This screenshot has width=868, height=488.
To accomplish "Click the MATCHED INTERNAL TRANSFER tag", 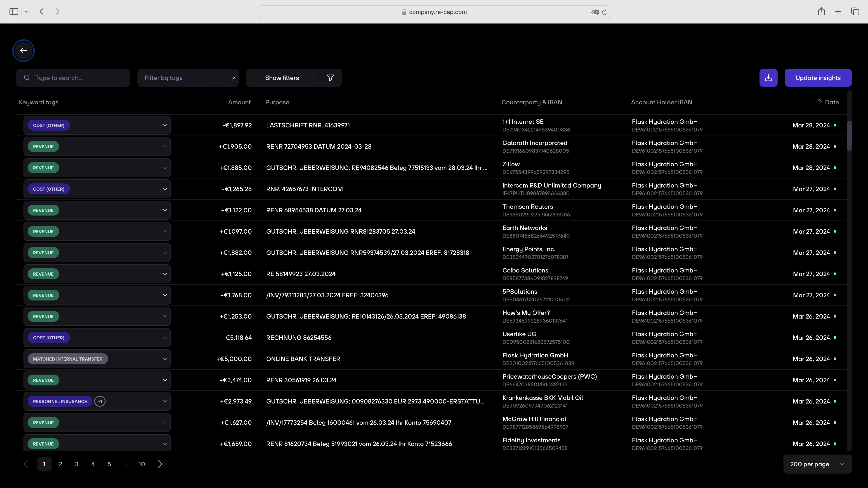I will tap(68, 359).
